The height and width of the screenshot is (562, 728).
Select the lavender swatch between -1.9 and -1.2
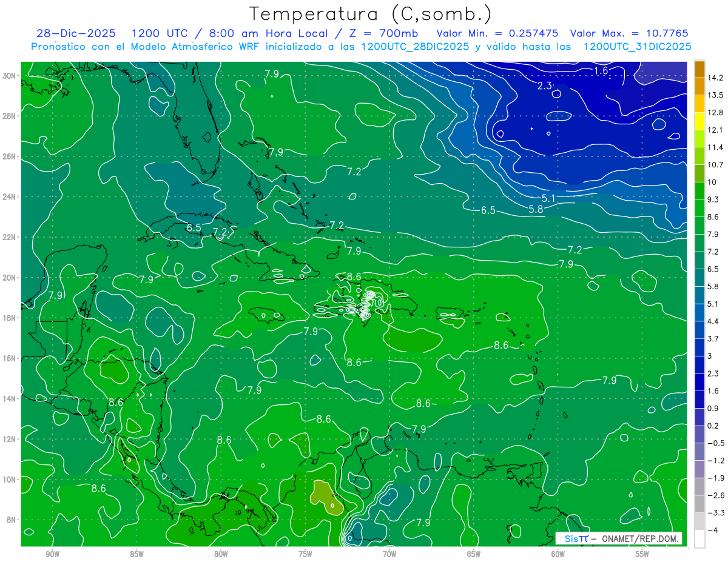pos(699,469)
